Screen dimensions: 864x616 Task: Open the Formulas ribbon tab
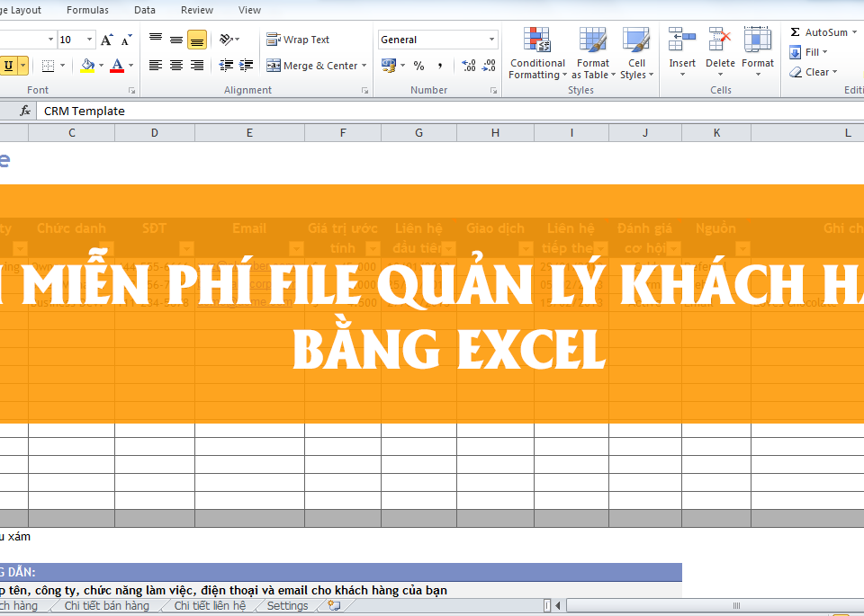[87, 10]
